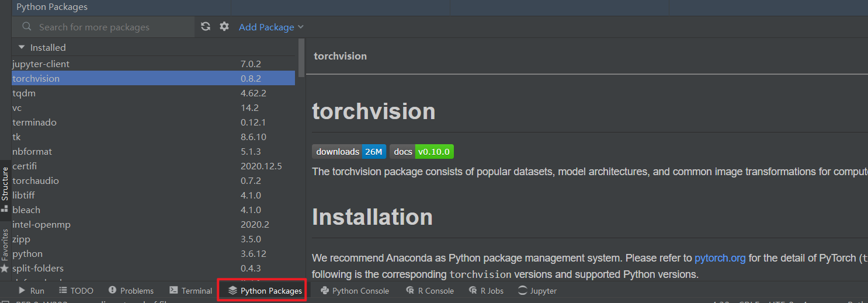
Task: Open the pytorch.org link
Action: (x=720, y=258)
